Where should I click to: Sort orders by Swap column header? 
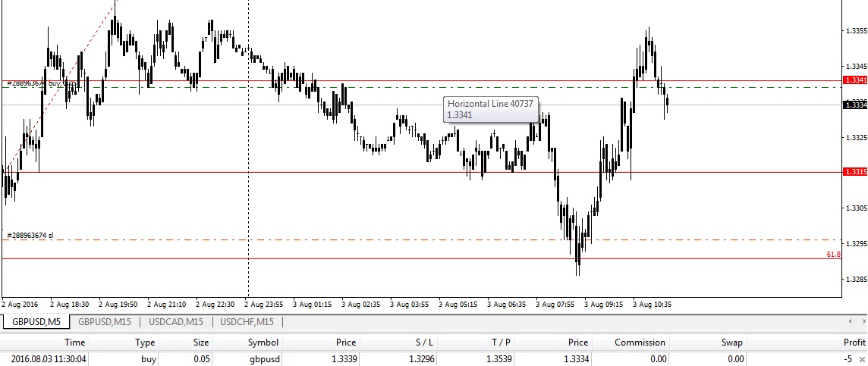pos(732,343)
